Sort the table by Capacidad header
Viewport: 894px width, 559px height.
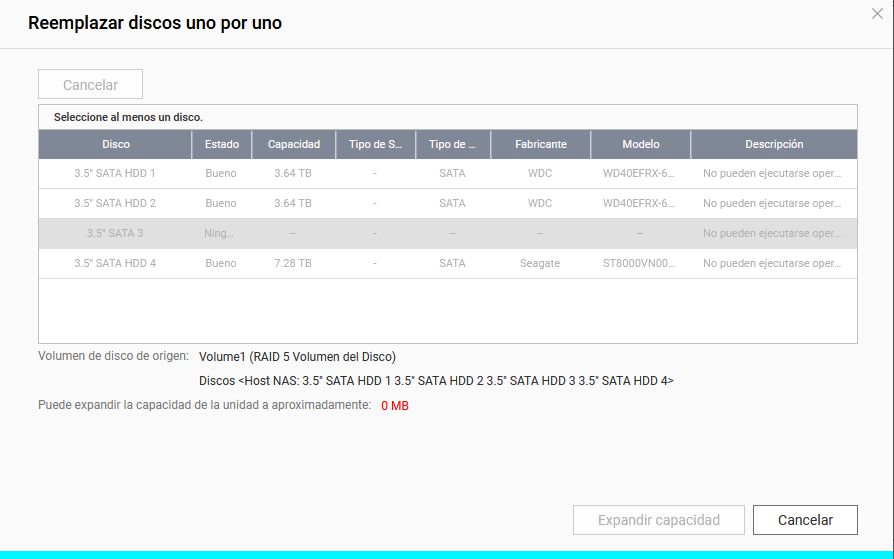coord(293,144)
